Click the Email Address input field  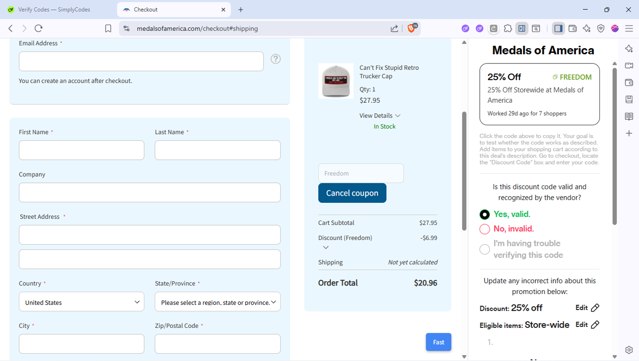click(x=141, y=61)
